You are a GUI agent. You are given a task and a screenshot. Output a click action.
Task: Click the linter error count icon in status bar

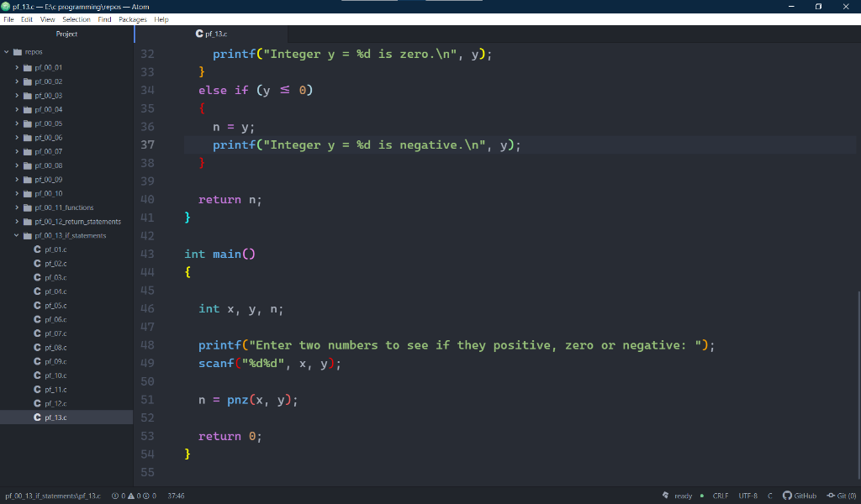[x=114, y=496]
